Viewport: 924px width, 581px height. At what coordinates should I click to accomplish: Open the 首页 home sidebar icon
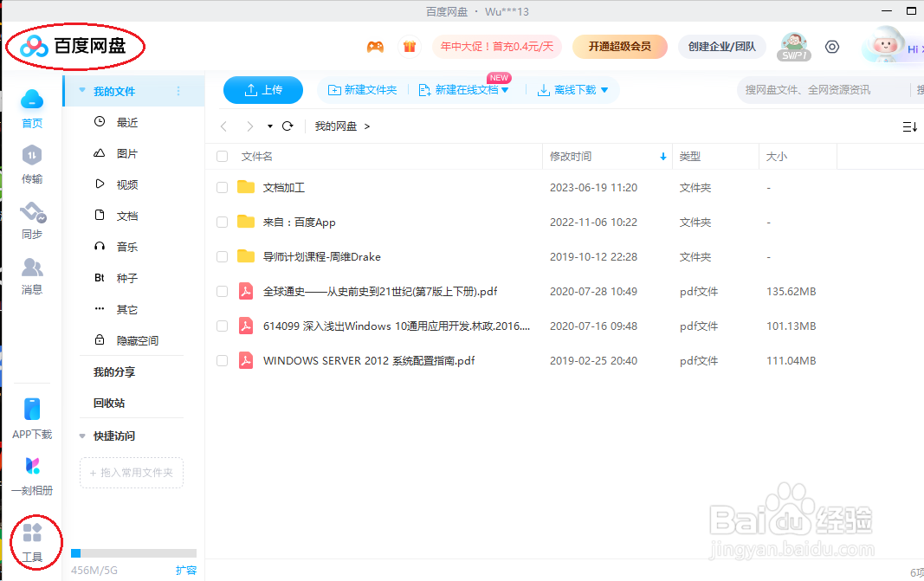(32, 108)
